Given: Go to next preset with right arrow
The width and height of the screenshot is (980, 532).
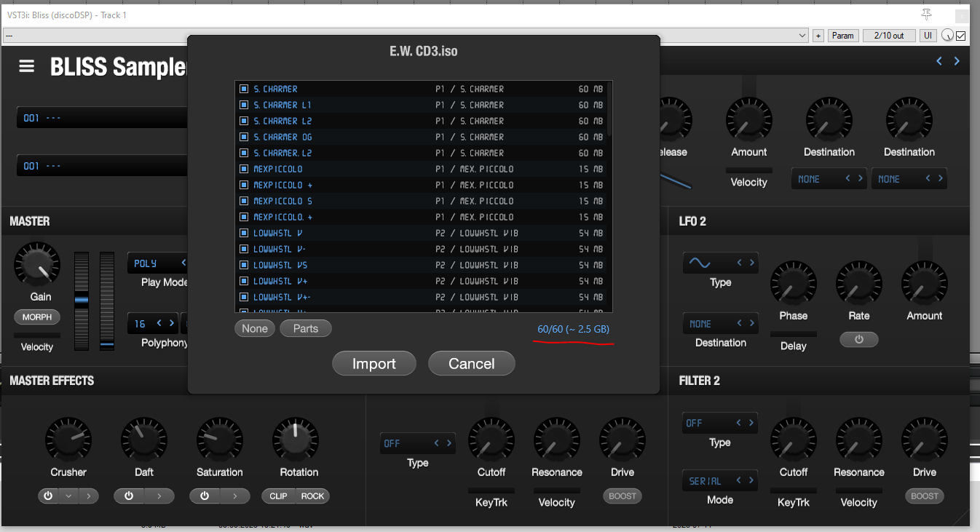Looking at the screenshot, I should pyautogui.click(x=957, y=62).
